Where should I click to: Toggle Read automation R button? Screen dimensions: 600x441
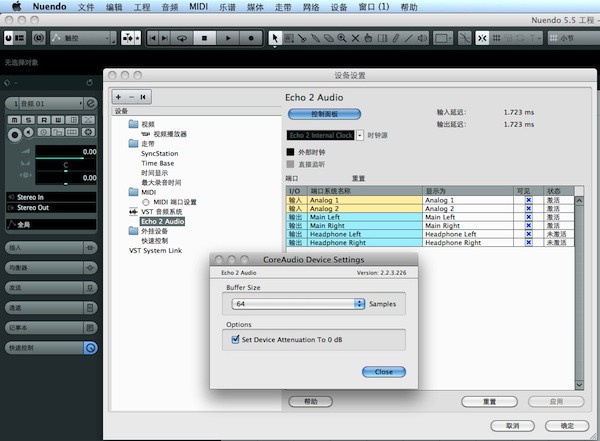44,120
